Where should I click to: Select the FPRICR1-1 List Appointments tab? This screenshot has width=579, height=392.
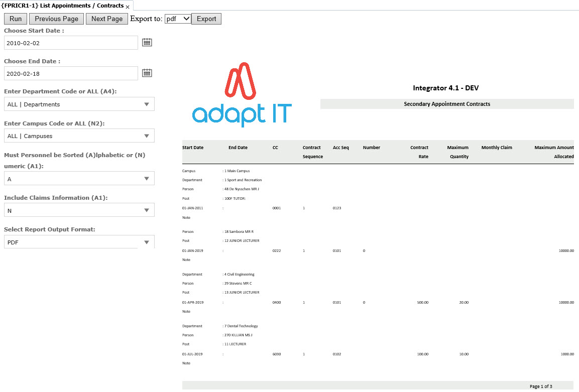tap(62, 6)
